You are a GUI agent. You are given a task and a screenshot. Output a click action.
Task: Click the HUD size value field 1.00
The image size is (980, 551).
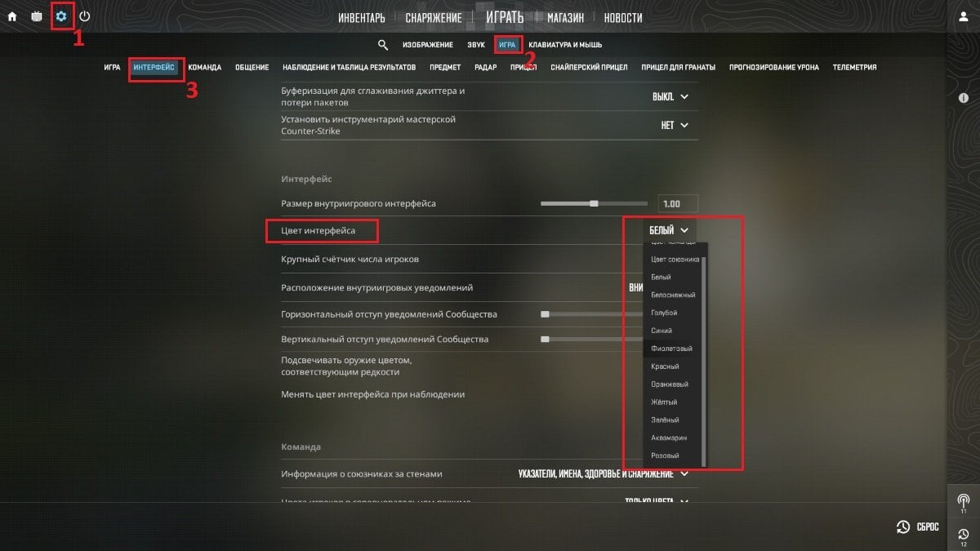click(678, 203)
